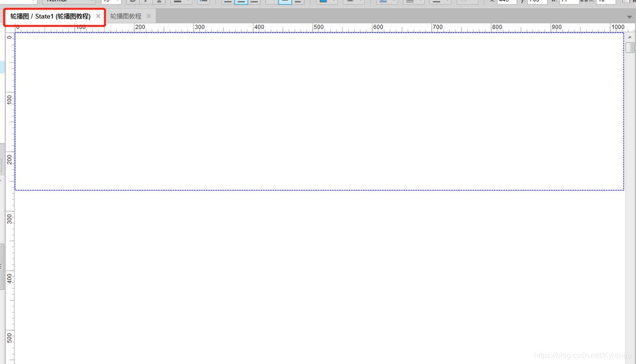
Task: Close the 轮播图教程 page tab
Action: click(149, 16)
